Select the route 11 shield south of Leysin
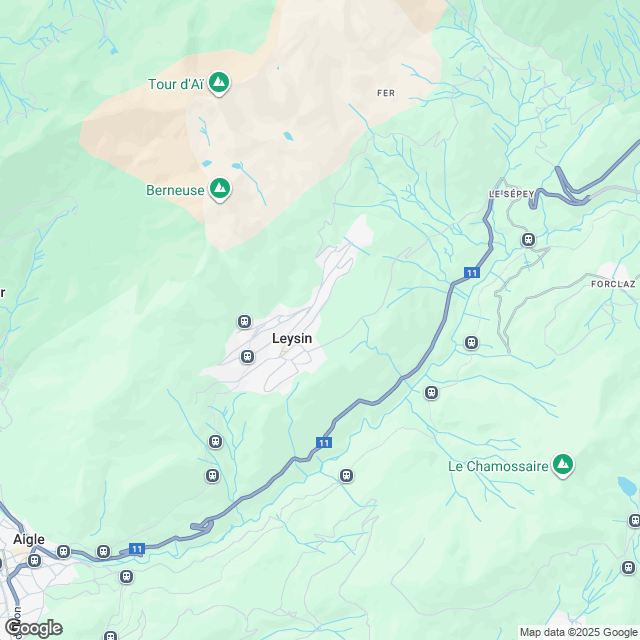Screen dimensions: 640x640 tap(324, 442)
